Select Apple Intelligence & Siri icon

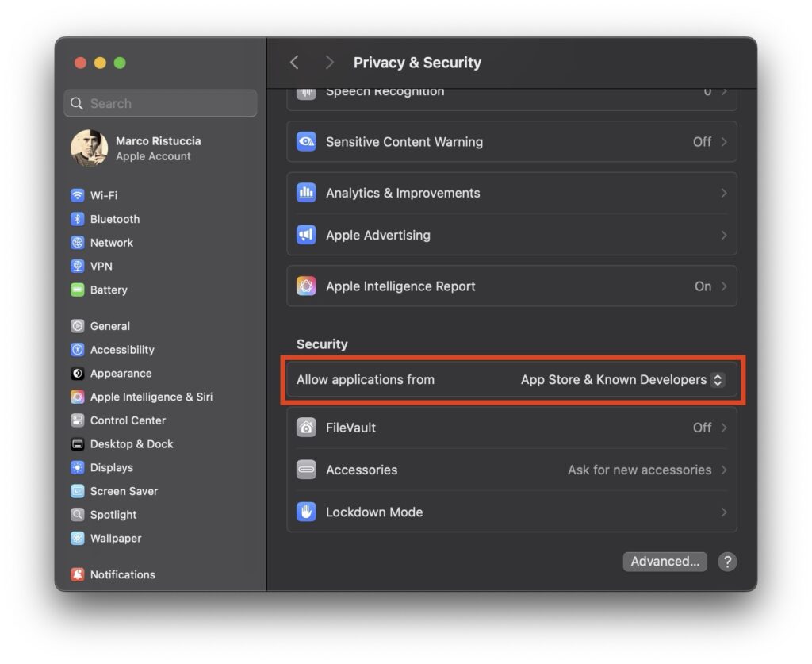77,397
